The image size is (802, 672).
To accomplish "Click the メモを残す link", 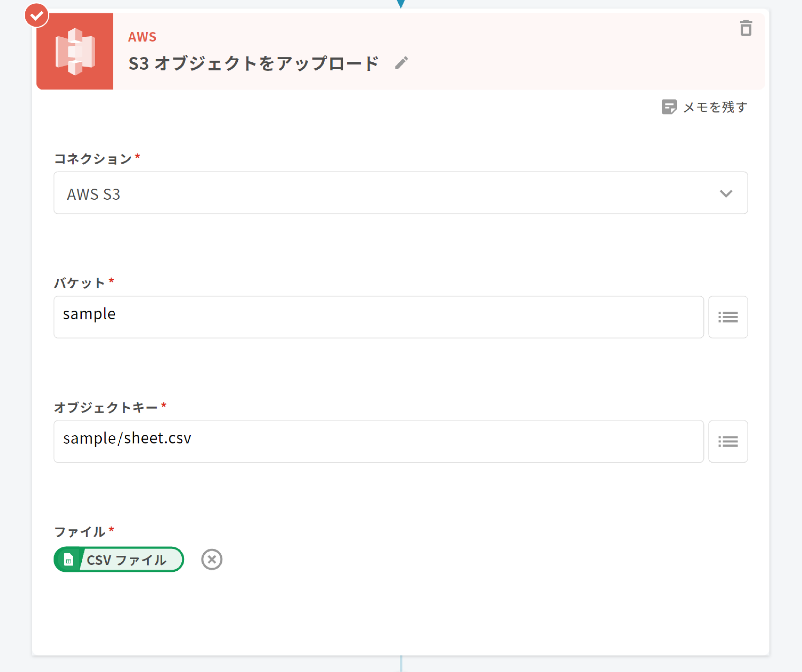I will pyautogui.click(x=715, y=108).
